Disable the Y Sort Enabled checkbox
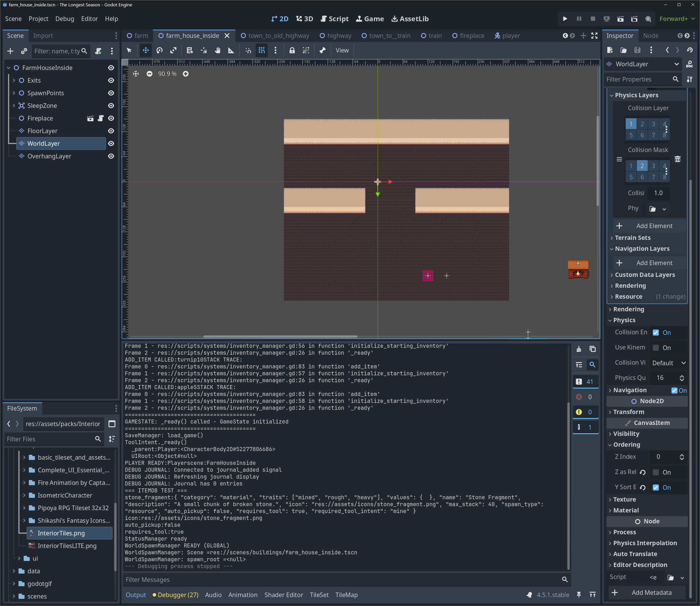Viewport: 700px width, 606px height. click(x=656, y=488)
